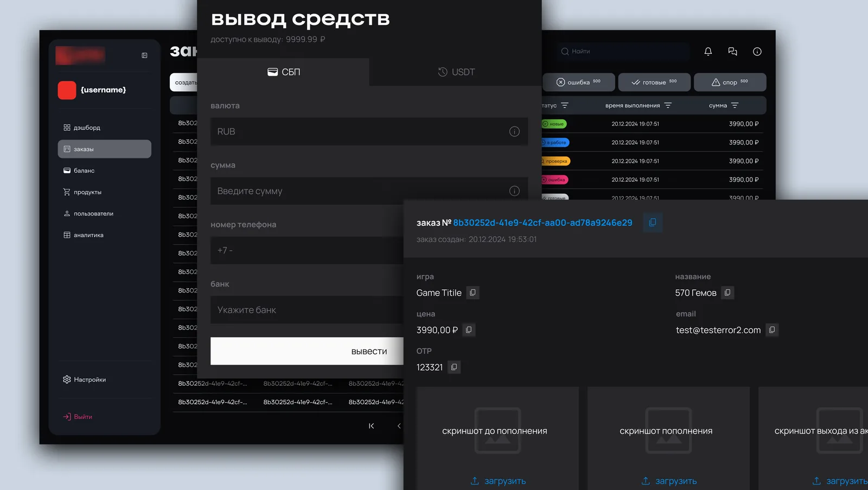Copy the order number with copy icon

tap(653, 222)
